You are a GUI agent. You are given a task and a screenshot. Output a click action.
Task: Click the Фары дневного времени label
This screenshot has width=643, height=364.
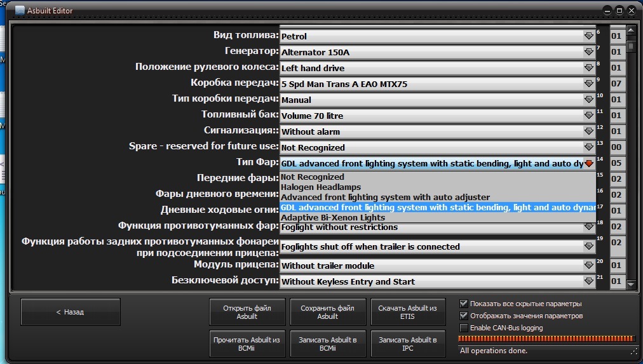click(217, 194)
